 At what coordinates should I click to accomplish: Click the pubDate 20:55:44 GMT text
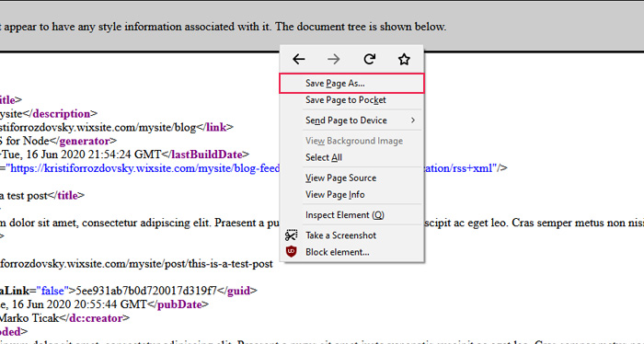[74, 304]
